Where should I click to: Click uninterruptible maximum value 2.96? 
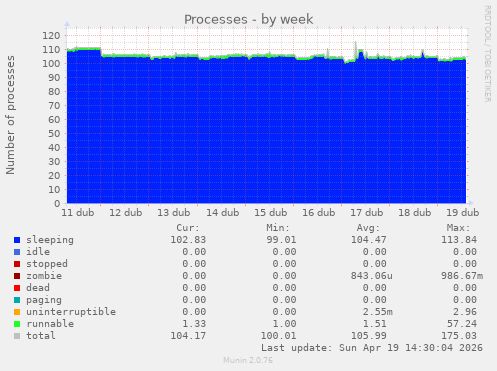[x=465, y=312]
